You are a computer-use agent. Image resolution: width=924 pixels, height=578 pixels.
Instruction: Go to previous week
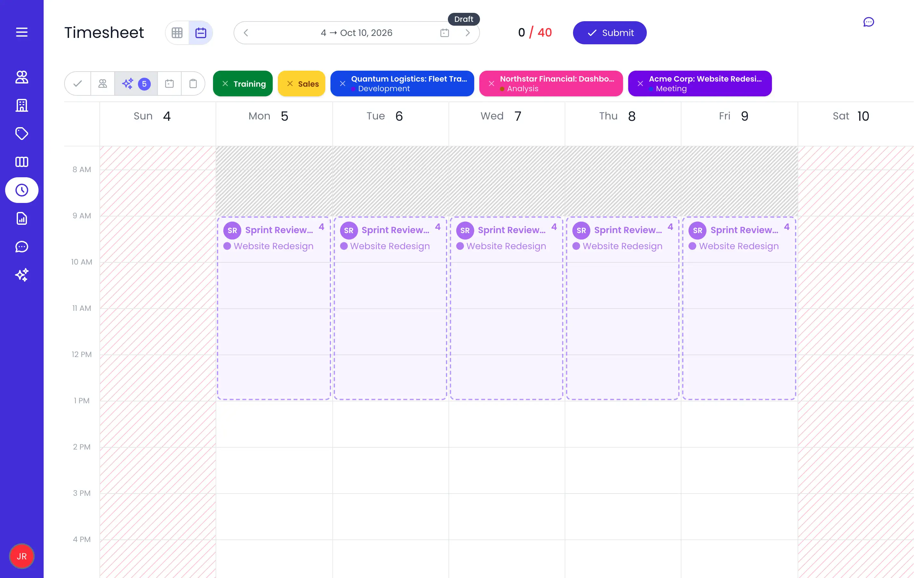pos(246,33)
